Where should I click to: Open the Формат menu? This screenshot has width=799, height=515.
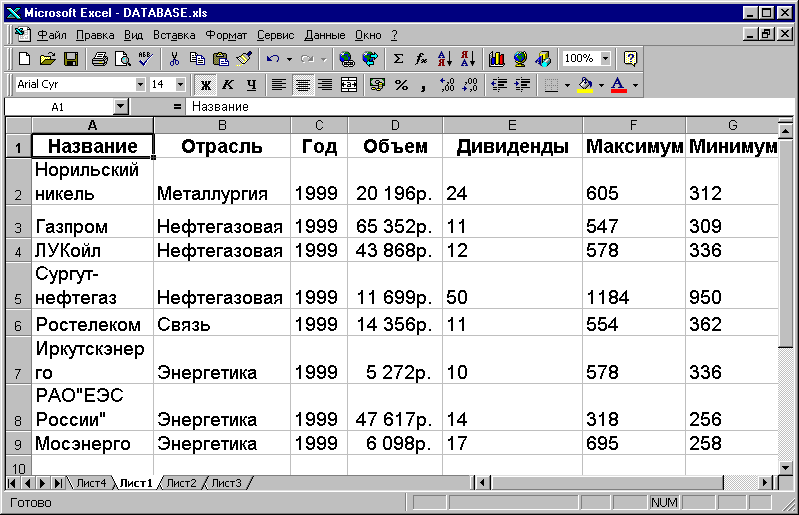(226, 35)
